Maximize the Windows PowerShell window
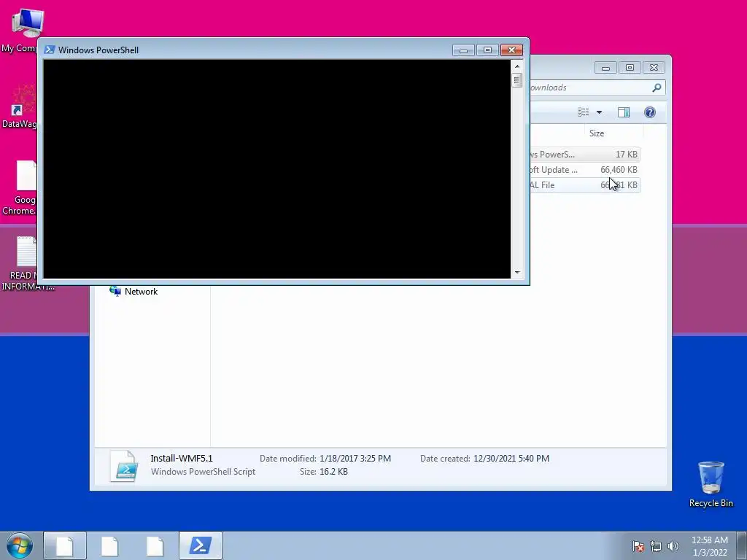Screen dimensions: 747x560 pyautogui.click(x=487, y=50)
